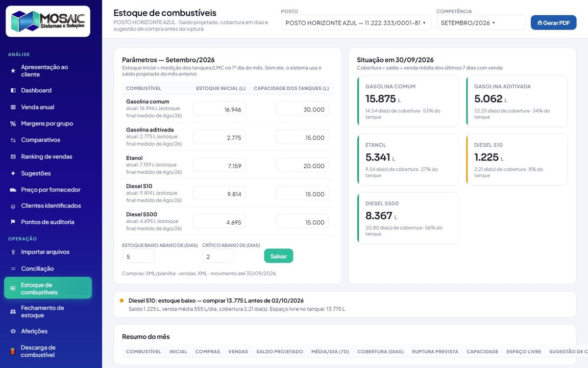Open Fechamento de estoque
Image resolution: width=588 pixels, height=368 pixels.
coord(48,312)
